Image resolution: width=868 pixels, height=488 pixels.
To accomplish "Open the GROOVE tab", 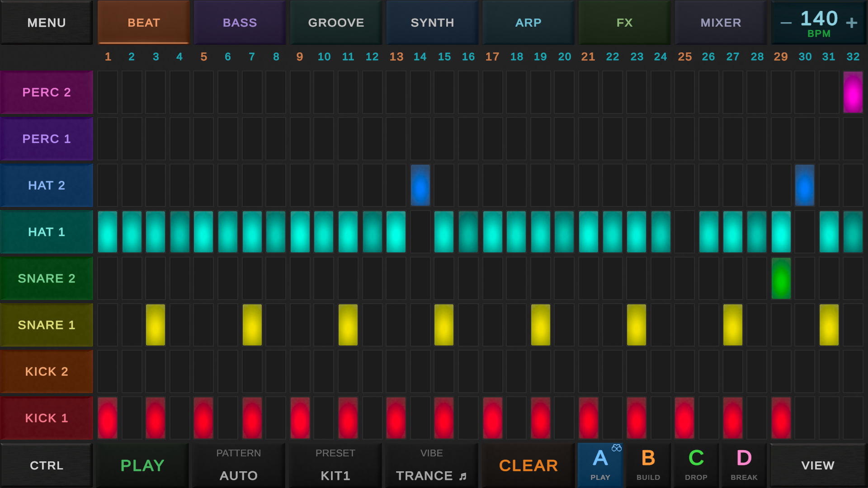I will click(x=336, y=23).
